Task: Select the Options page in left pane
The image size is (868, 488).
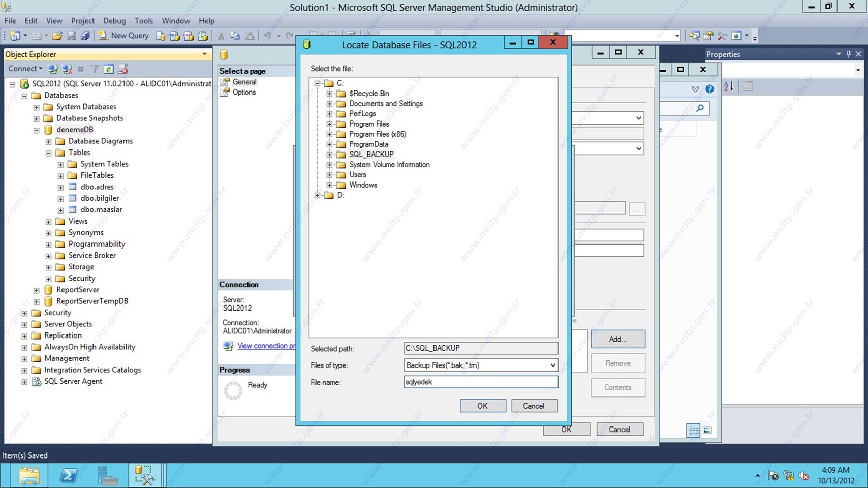Action: pyautogui.click(x=244, y=92)
